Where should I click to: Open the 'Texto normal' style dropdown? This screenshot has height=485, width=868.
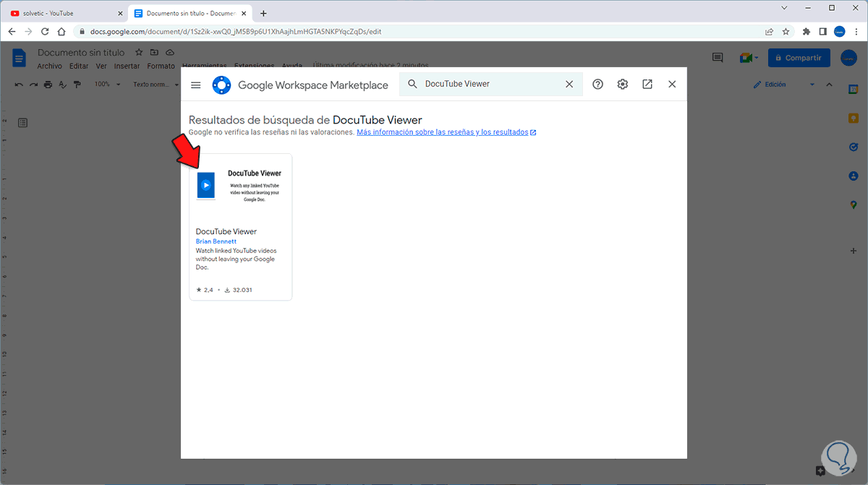pos(155,85)
